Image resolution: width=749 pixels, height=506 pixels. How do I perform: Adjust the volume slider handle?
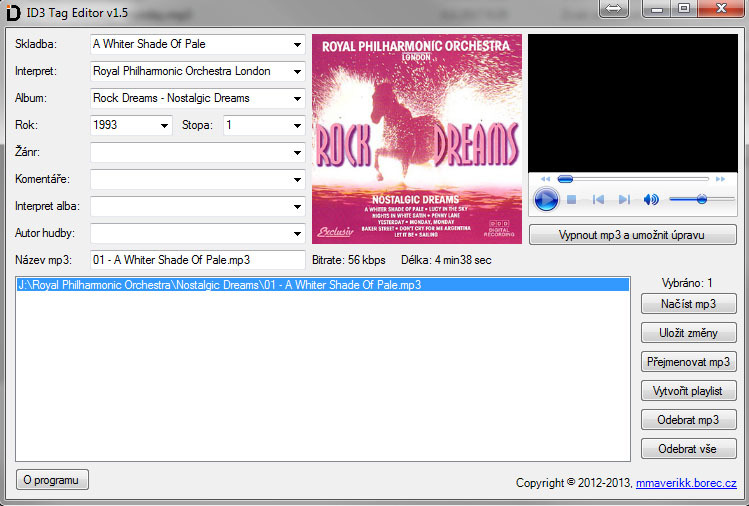tap(702, 199)
